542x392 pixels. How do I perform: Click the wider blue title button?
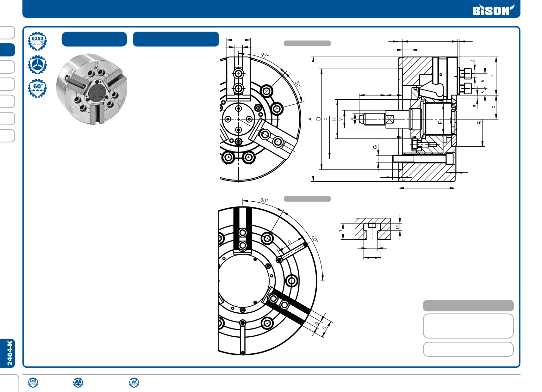(x=176, y=39)
